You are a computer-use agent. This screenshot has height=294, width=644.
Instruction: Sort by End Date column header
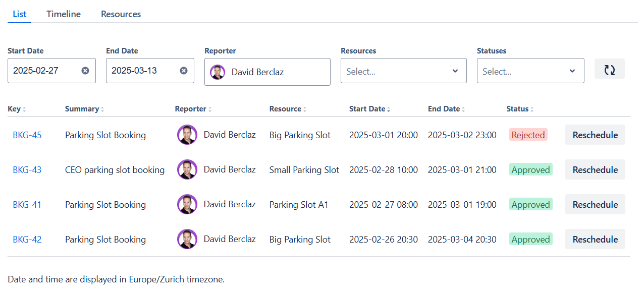(444, 109)
